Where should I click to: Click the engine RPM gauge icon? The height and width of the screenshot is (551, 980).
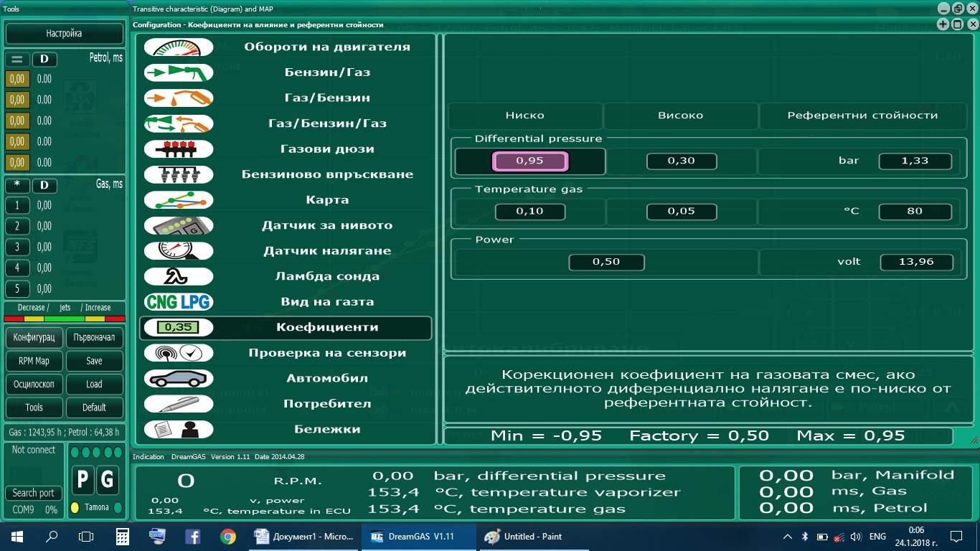click(x=179, y=47)
